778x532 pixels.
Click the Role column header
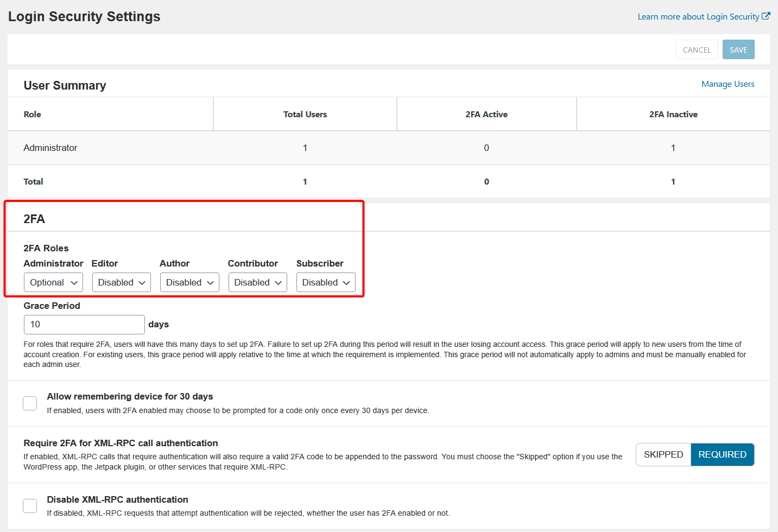(33, 115)
